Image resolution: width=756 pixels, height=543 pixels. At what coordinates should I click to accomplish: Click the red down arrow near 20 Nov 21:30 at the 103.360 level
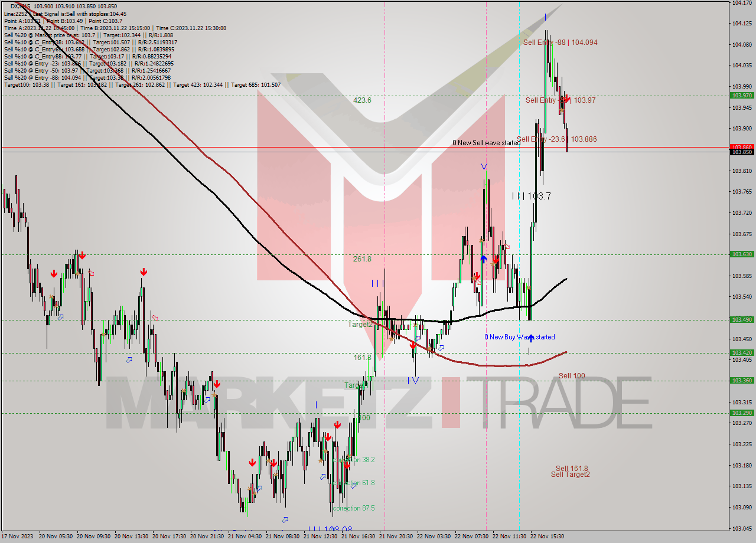(217, 384)
